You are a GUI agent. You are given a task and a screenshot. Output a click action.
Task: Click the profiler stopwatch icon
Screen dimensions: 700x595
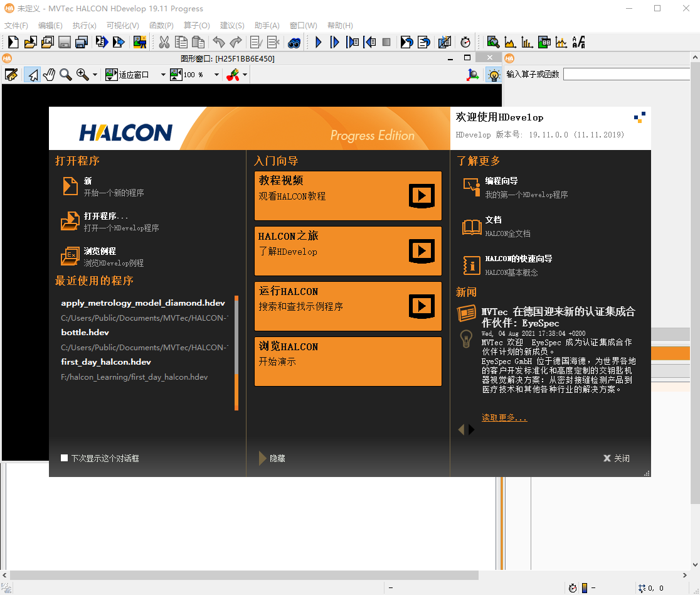coord(465,42)
